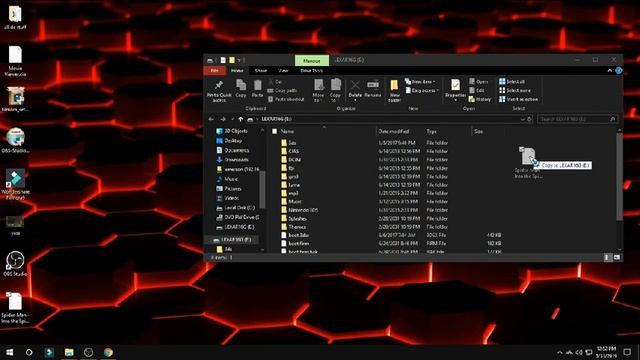
Task: Click Select all in the ribbon
Action: pos(512,82)
